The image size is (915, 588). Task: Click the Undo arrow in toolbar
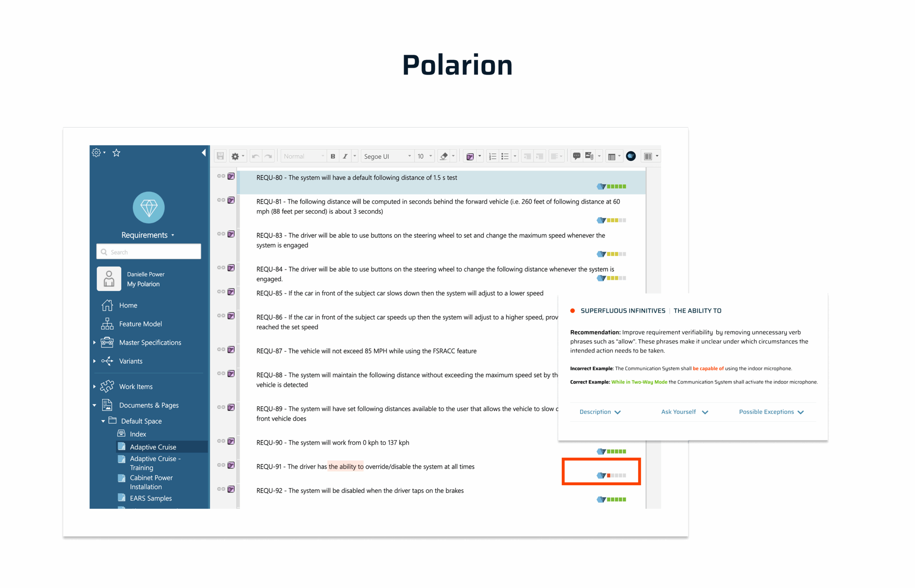pyautogui.click(x=256, y=156)
